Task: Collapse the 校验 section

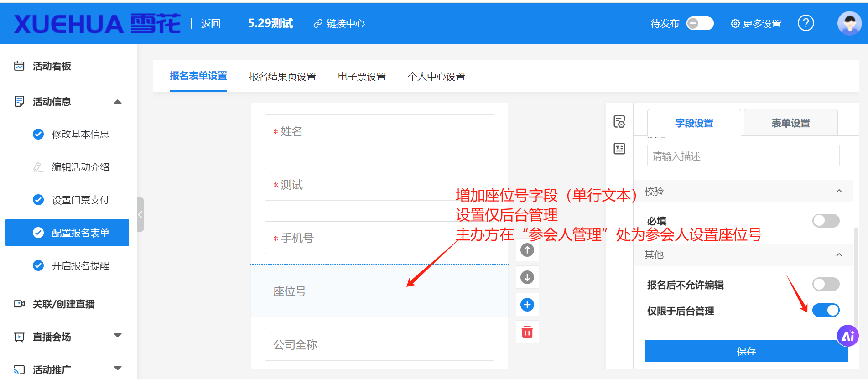Action: tap(839, 192)
